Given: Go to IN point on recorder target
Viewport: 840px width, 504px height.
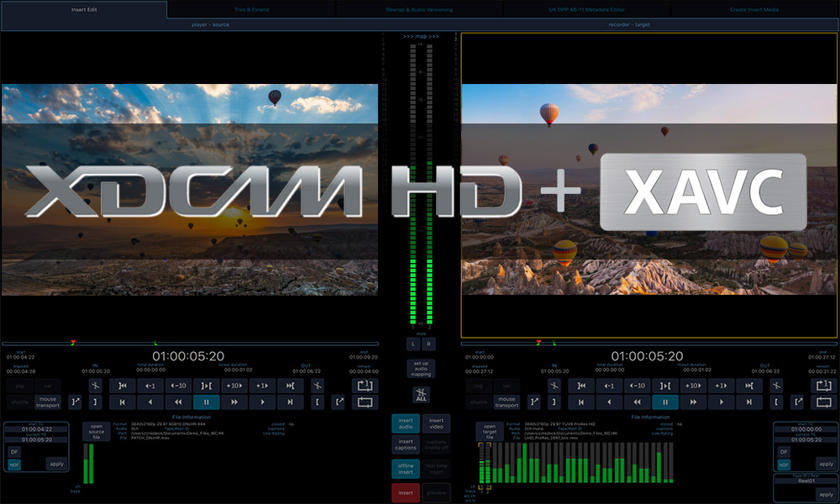Looking at the screenshot, I should pos(581,386).
